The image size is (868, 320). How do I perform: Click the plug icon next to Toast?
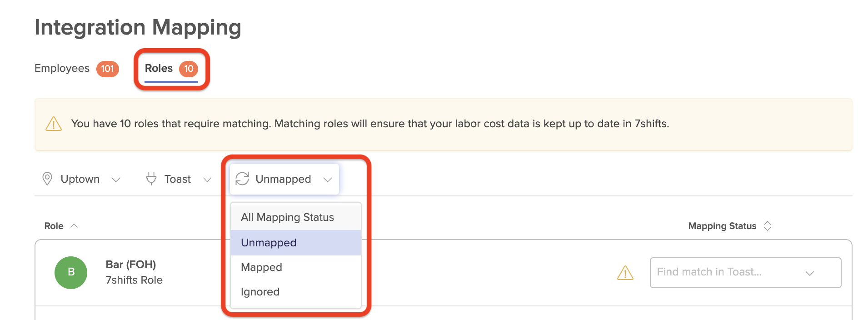[150, 179]
